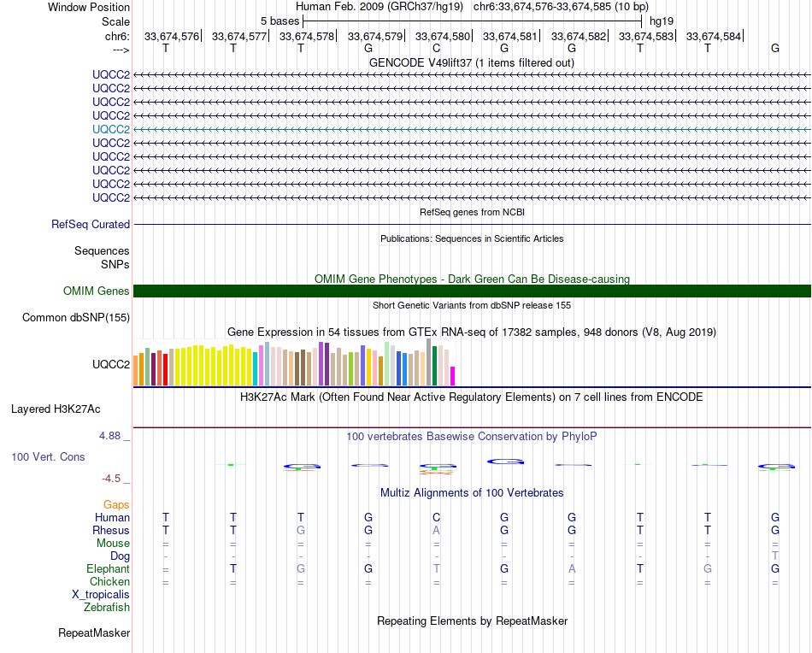Viewport: 812px width, 653px height.
Task: Click the 5 bases scale label
Action: tap(279, 21)
